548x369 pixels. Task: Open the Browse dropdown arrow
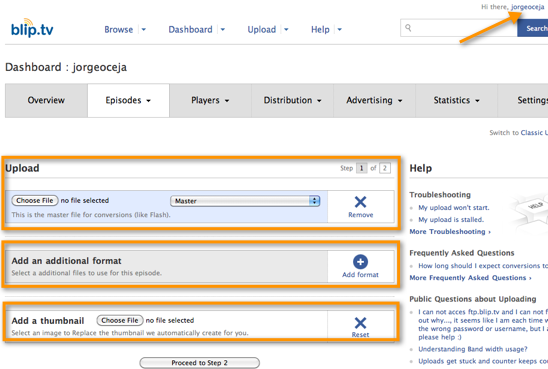click(x=144, y=30)
